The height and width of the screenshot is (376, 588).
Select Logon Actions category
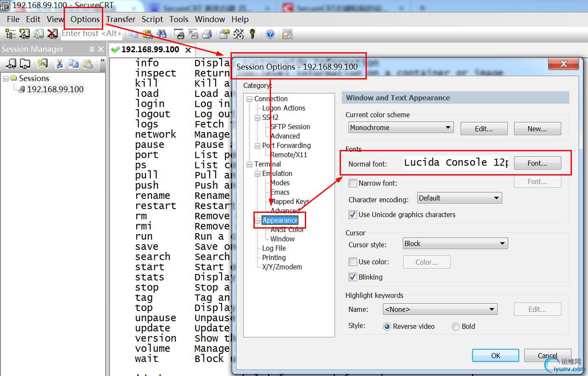coord(284,108)
